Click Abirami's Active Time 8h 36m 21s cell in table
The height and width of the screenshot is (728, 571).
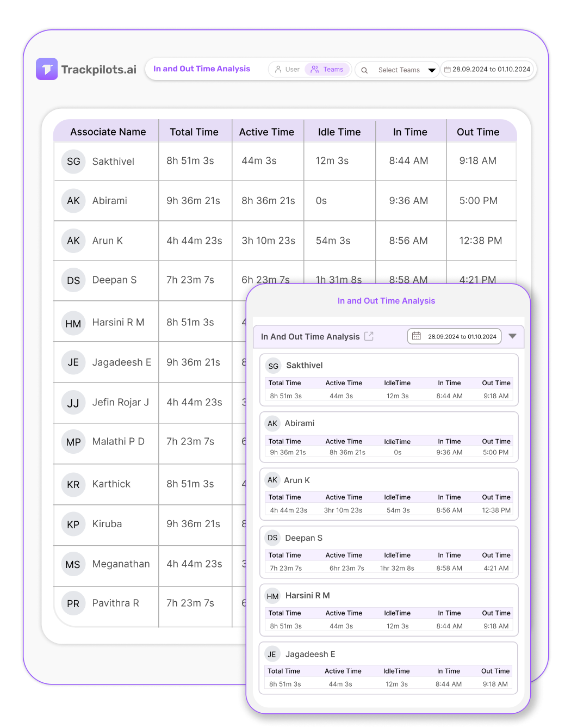268,200
